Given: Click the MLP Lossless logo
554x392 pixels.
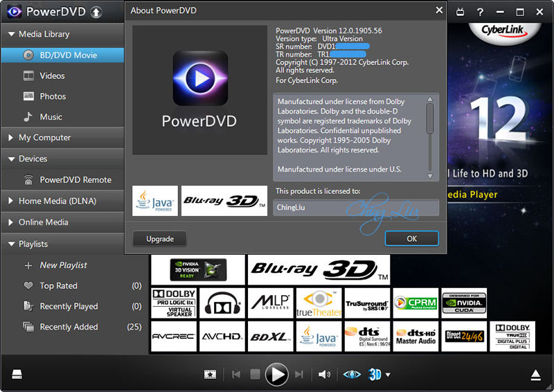Looking at the screenshot, I should pyautogui.click(x=271, y=303).
